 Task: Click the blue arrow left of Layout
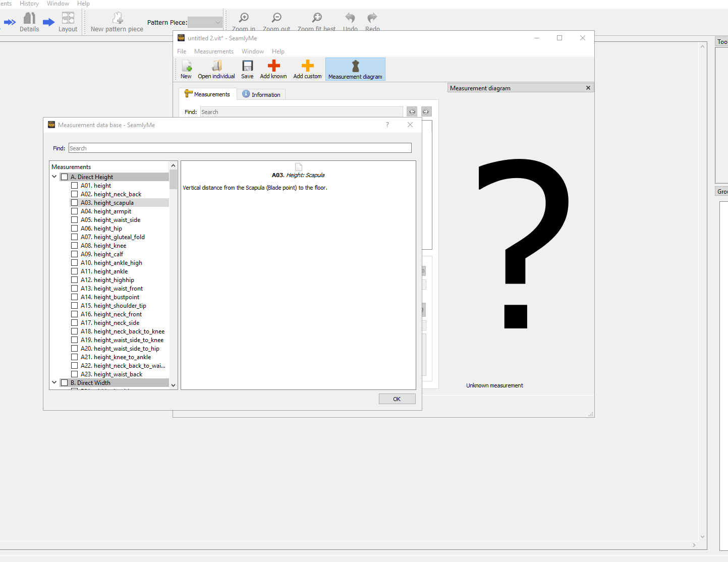click(x=48, y=22)
